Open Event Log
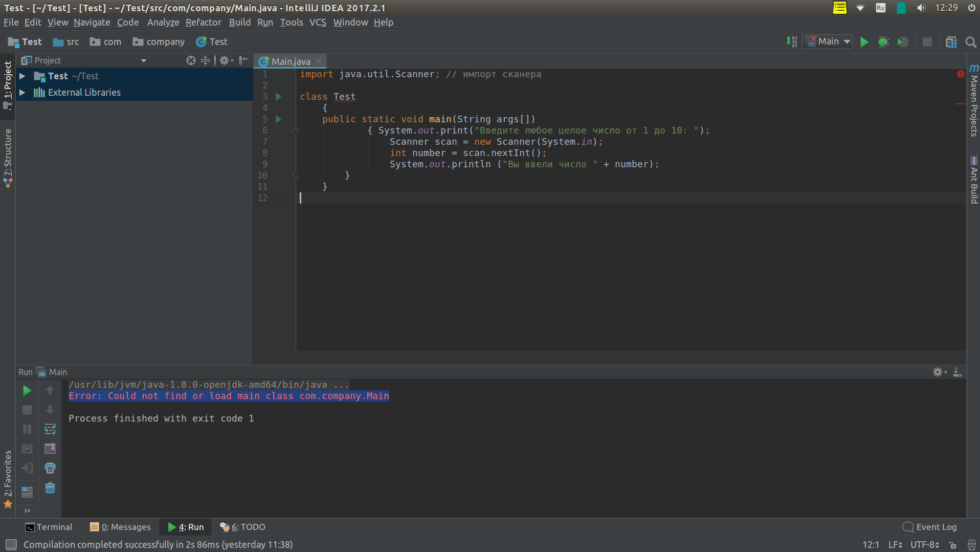This screenshot has height=552, width=980. (930, 527)
